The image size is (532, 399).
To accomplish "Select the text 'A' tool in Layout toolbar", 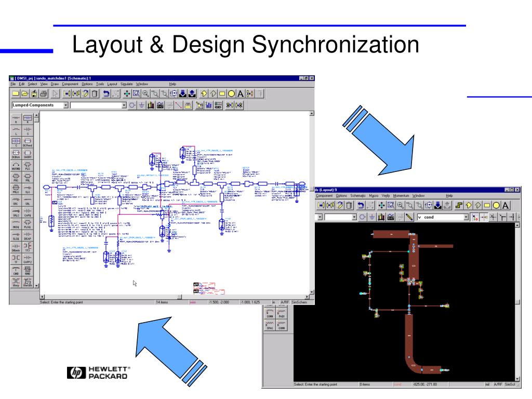I will point(506,205).
